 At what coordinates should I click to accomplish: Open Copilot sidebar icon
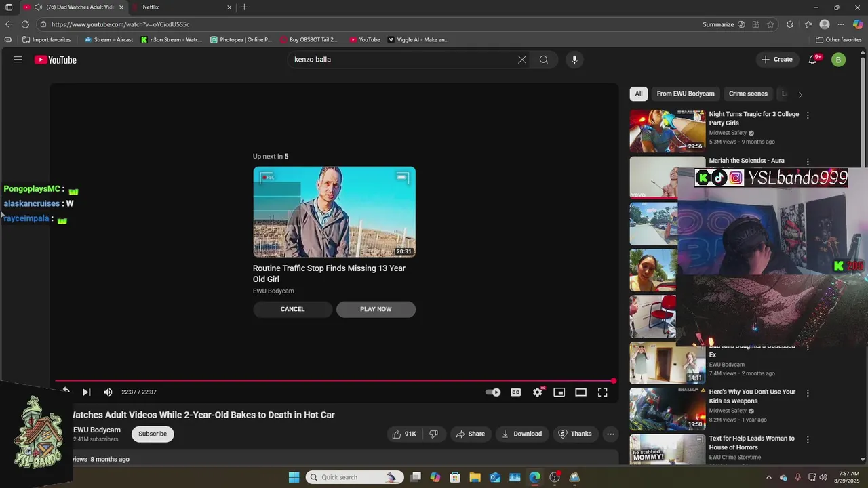point(858,24)
